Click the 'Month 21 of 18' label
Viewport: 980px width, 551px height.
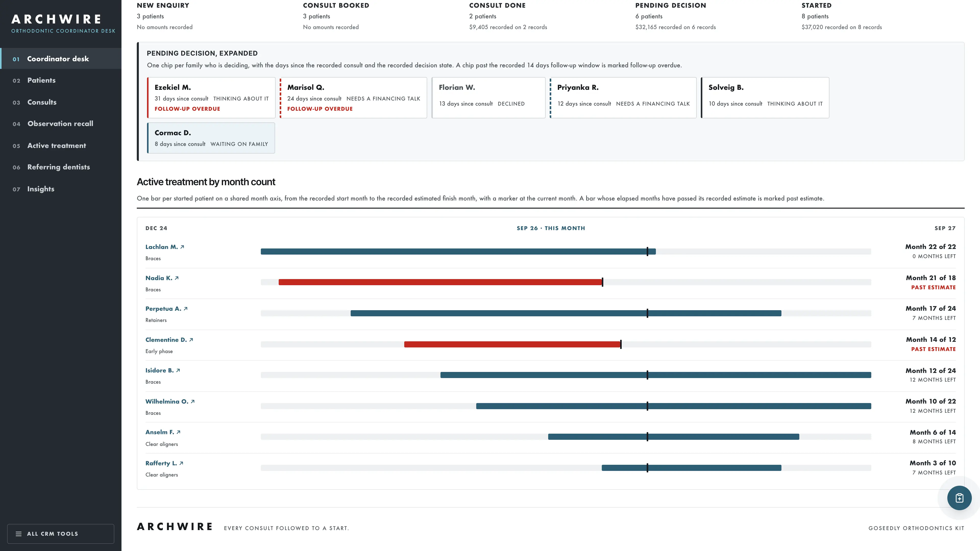[930, 278]
